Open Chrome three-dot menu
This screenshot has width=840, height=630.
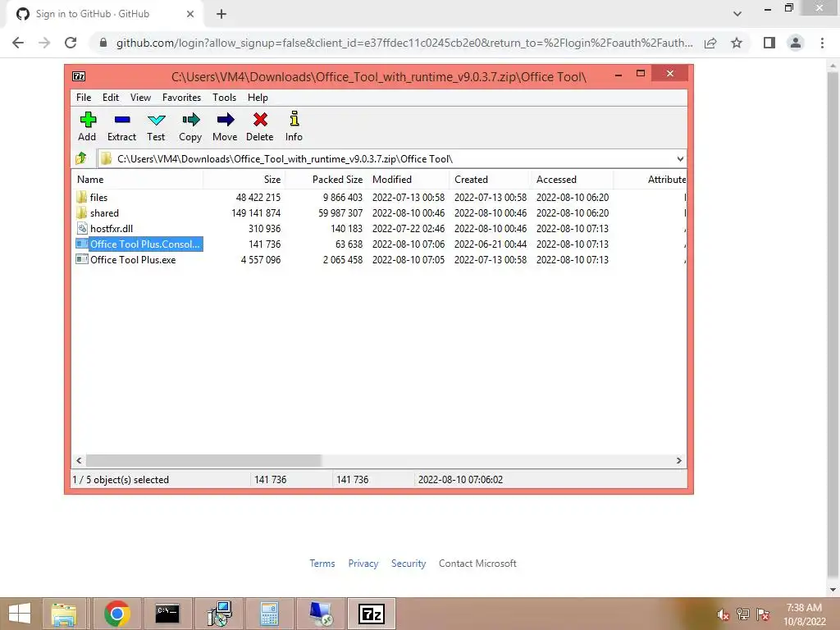822,43
